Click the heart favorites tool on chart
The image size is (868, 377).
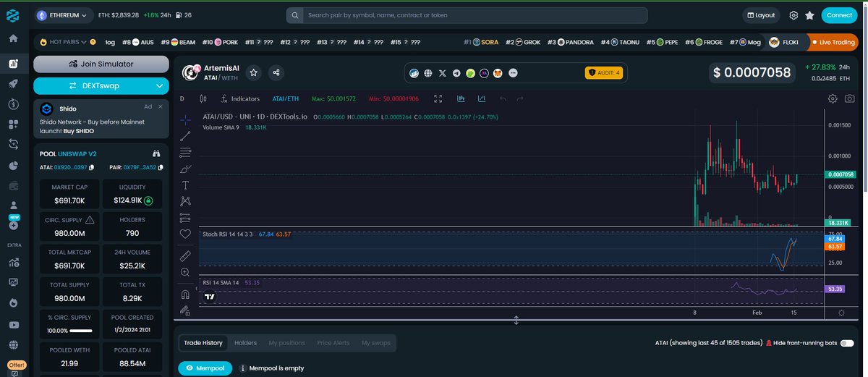click(185, 234)
